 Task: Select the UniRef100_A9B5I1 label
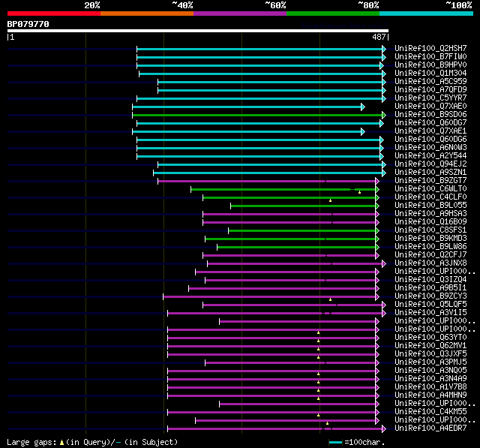click(x=430, y=288)
